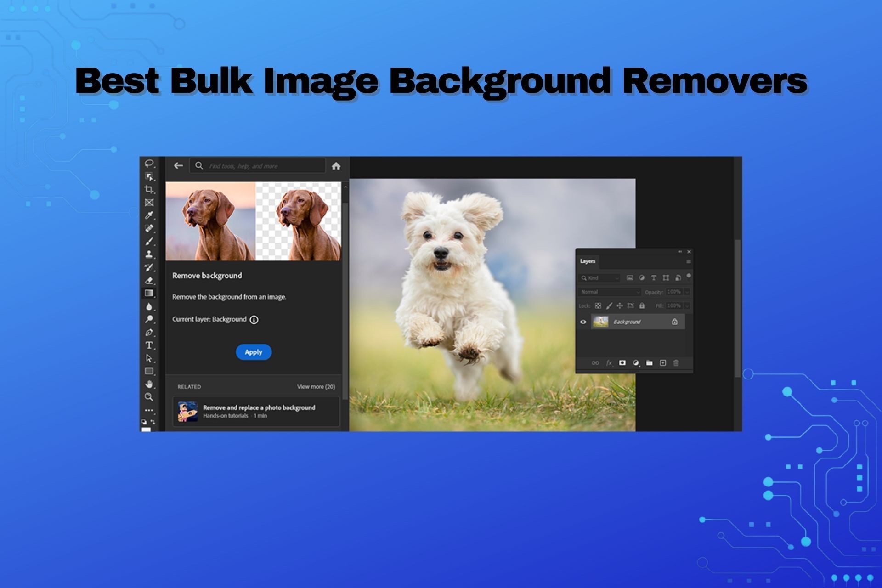Image resolution: width=882 pixels, height=588 pixels.
Task: Toggle lock all icon in Lock row
Action: pos(642,305)
